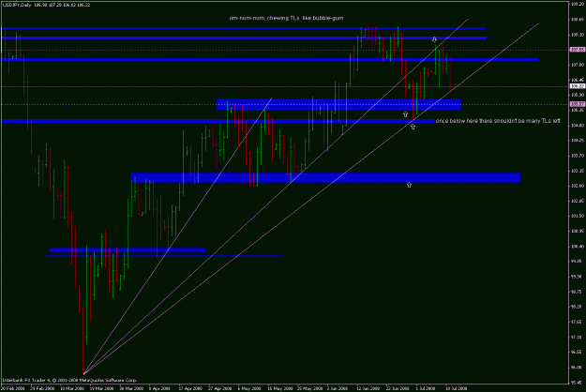Click the "om-nom-nom, chewing TLs like bubble-gum" annotation
586x392 pixels.
[x=286, y=18]
